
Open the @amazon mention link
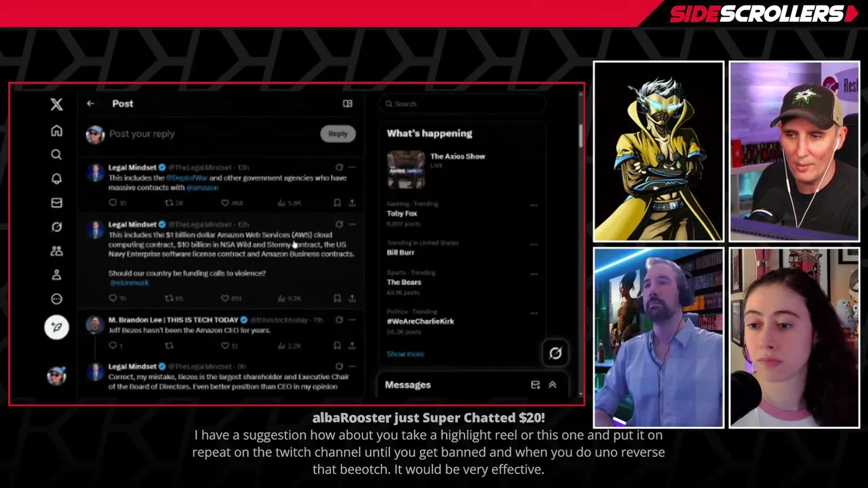[x=202, y=188]
